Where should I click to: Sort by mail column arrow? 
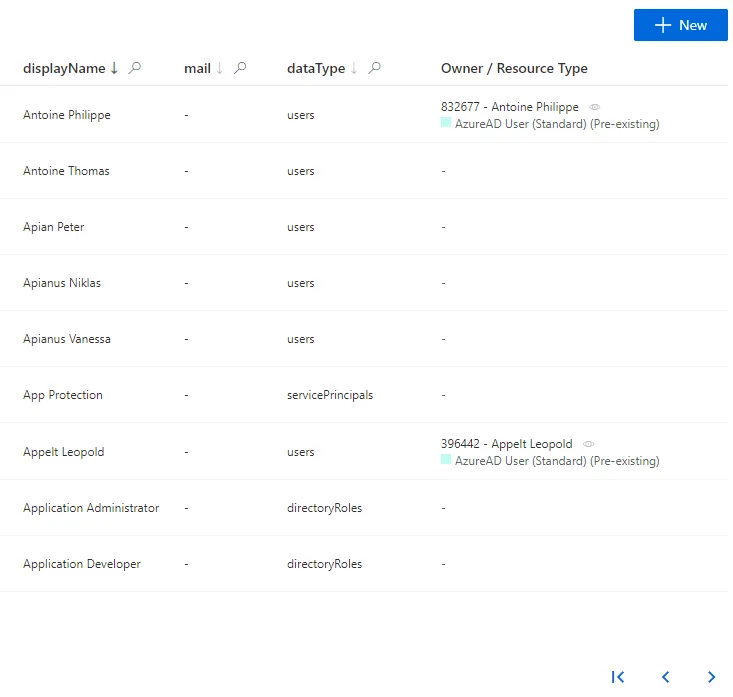coord(219,68)
